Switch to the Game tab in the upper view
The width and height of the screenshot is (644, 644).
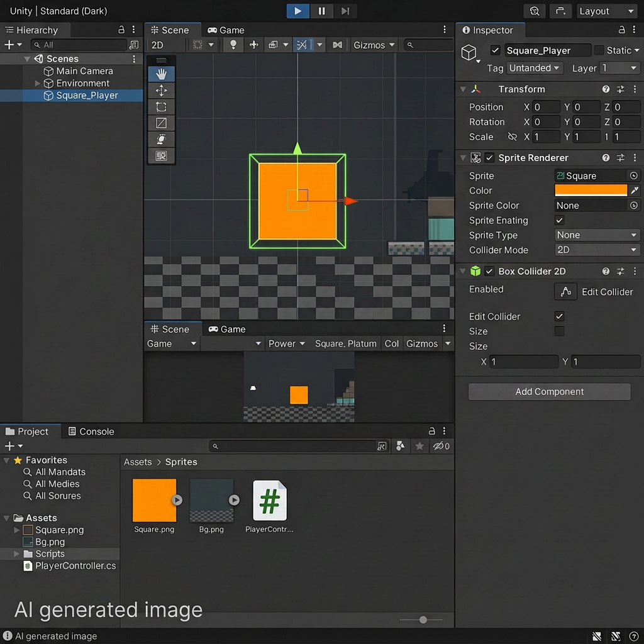click(x=226, y=30)
